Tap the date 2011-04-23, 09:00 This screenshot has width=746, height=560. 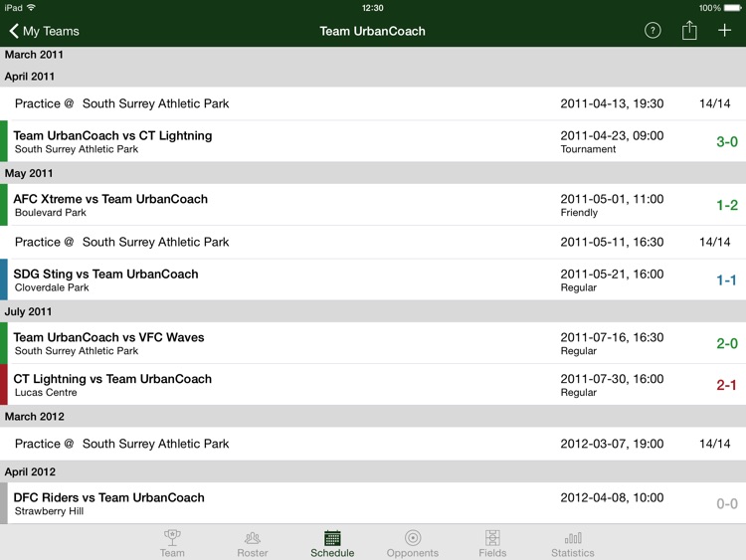[x=612, y=135]
